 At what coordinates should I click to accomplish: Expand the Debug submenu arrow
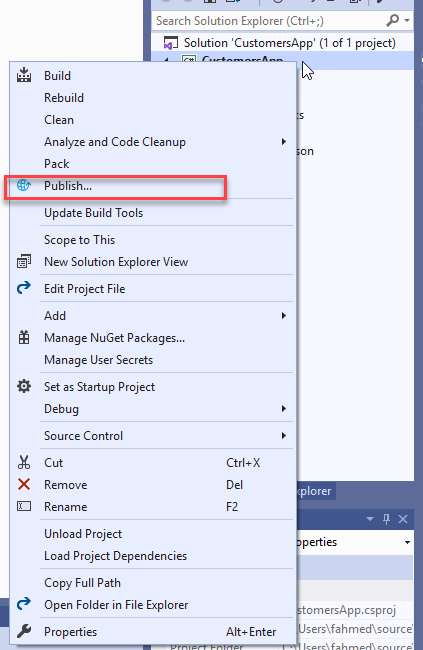tap(284, 408)
